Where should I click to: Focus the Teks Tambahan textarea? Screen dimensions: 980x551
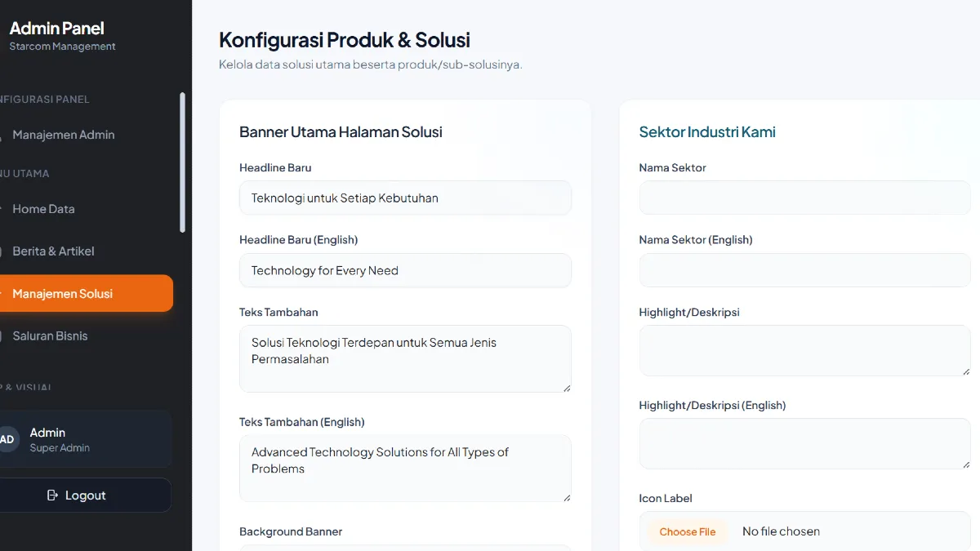pyautogui.click(x=405, y=358)
